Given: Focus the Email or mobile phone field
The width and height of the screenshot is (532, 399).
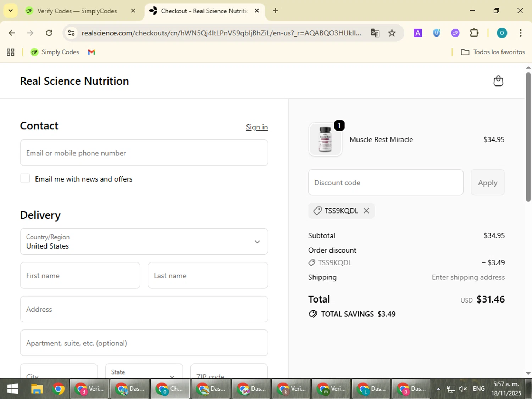Looking at the screenshot, I should [x=144, y=153].
